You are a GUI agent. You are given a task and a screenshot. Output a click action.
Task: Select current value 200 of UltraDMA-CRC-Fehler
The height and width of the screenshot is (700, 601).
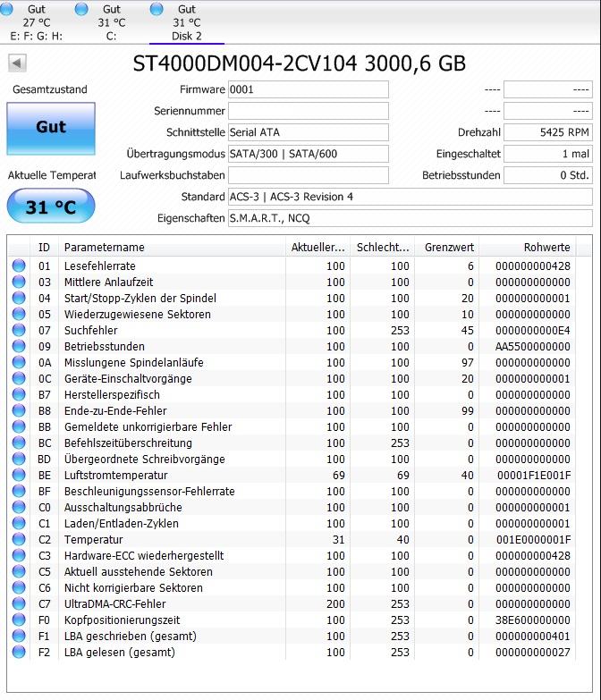point(335,604)
